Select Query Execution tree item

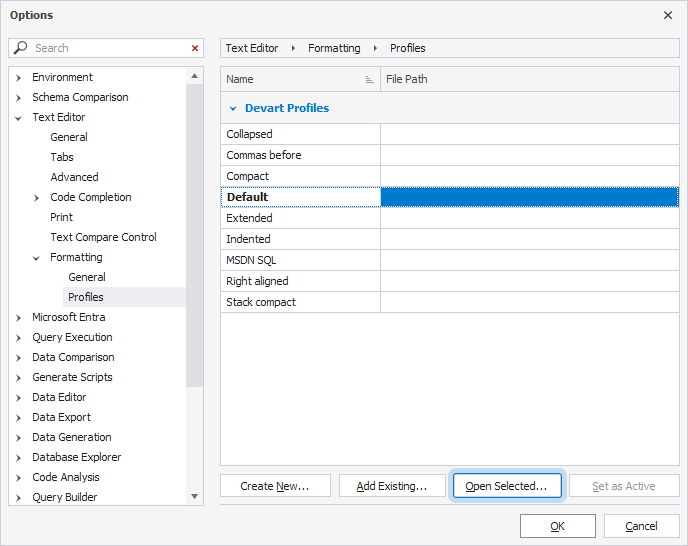pyautogui.click(x=72, y=337)
